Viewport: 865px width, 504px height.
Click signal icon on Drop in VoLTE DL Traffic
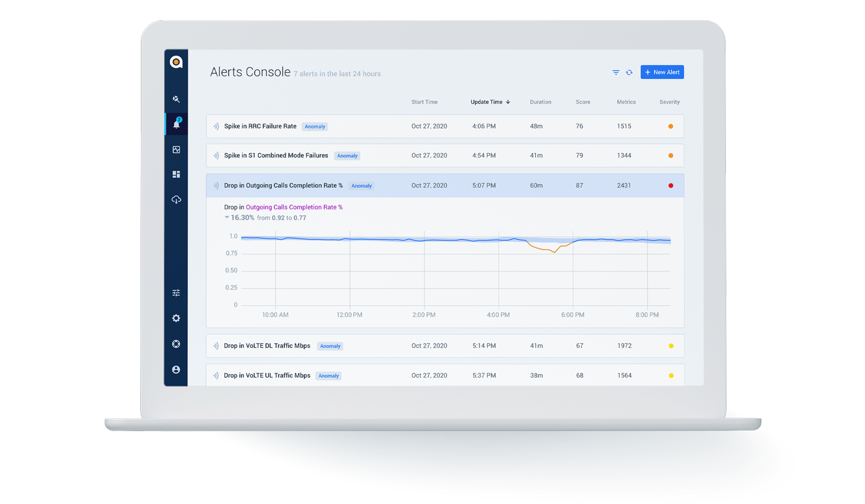(216, 346)
